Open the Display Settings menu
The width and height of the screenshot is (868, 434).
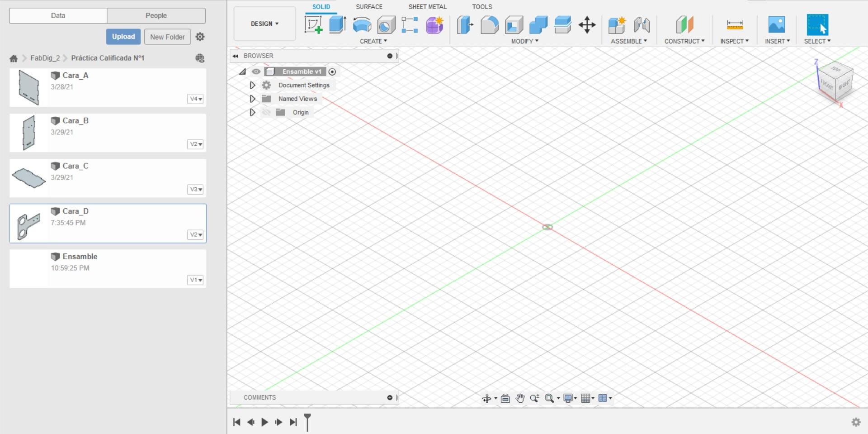point(570,398)
